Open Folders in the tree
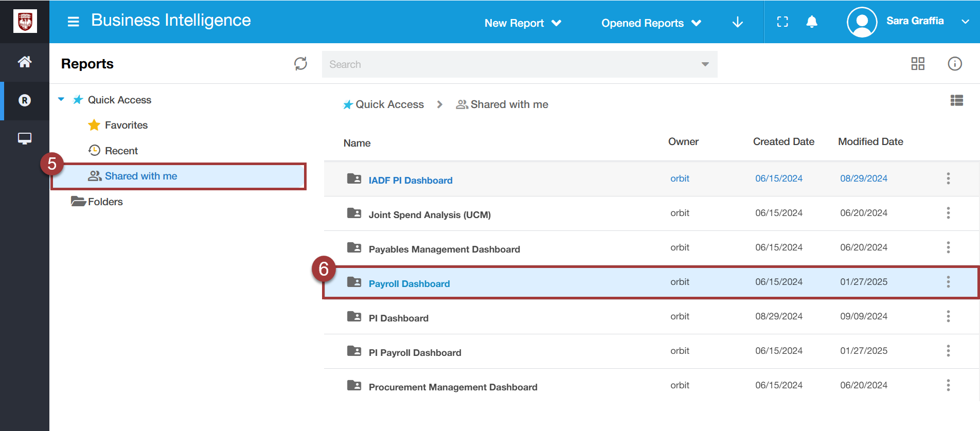The width and height of the screenshot is (980, 431). pos(105,202)
